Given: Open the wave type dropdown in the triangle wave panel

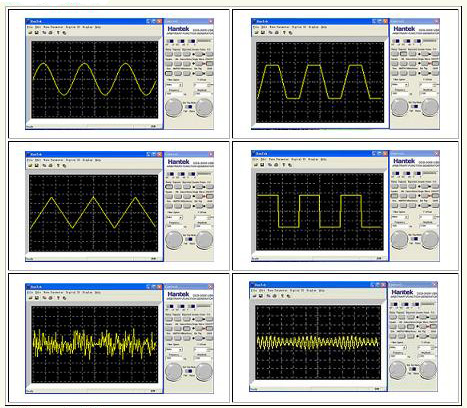Looking at the screenshot, I should point(174,217).
